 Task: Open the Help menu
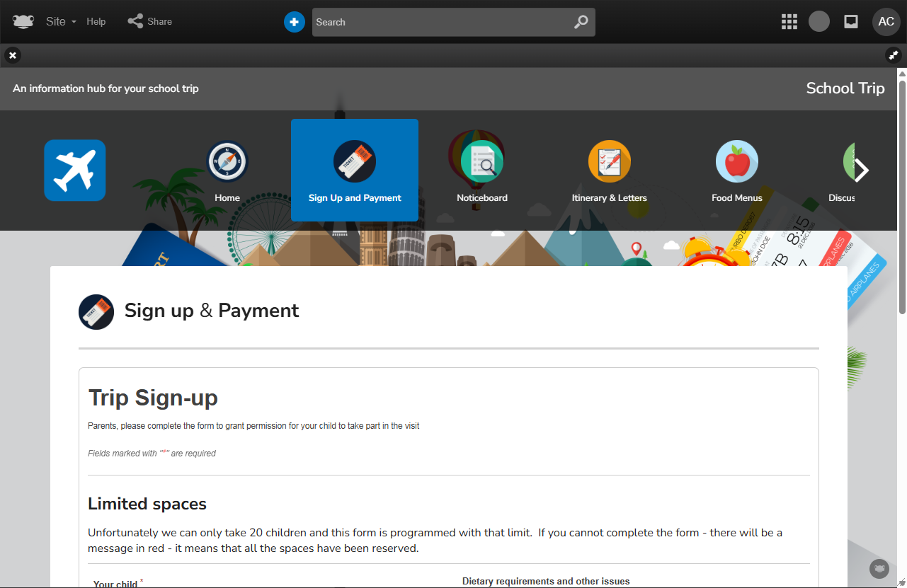coord(96,21)
